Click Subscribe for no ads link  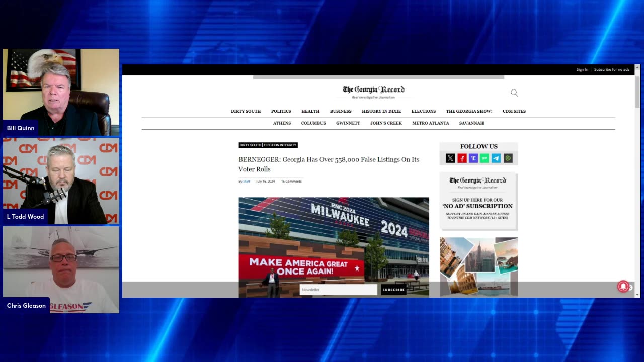611,70
